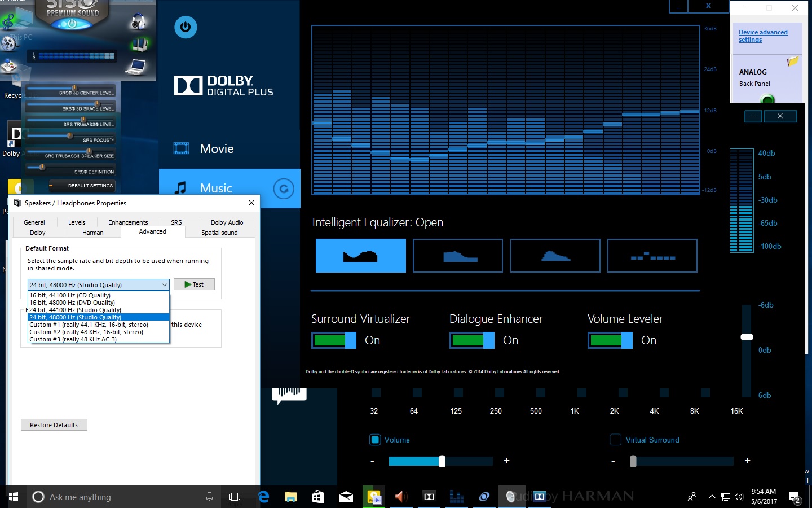
Task: Open the Windows Start menu
Action: click(x=14, y=497)
